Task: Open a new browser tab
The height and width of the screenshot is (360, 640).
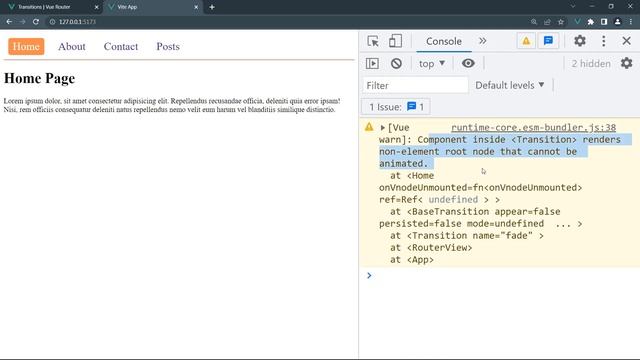Action: pos(212,7)
